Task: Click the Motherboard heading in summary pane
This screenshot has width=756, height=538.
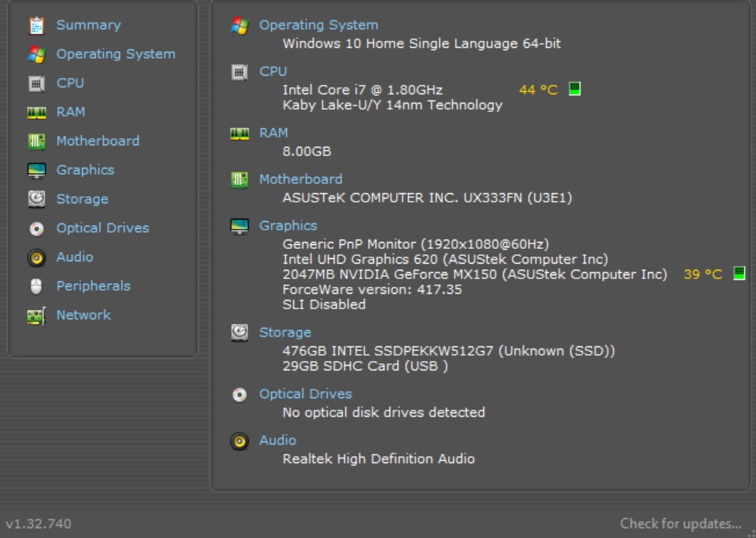Action: [x=300, y=179]
